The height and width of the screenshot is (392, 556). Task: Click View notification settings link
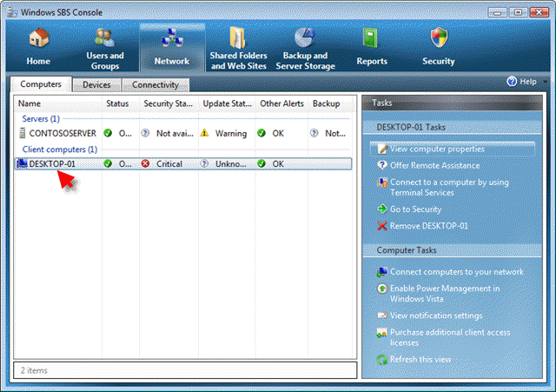[x=436, y=316]
